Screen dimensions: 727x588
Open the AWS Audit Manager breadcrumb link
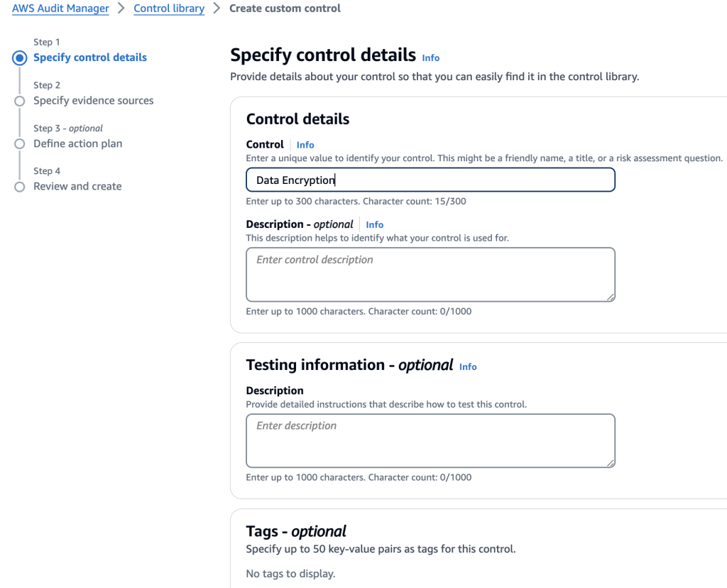point(60,9)
